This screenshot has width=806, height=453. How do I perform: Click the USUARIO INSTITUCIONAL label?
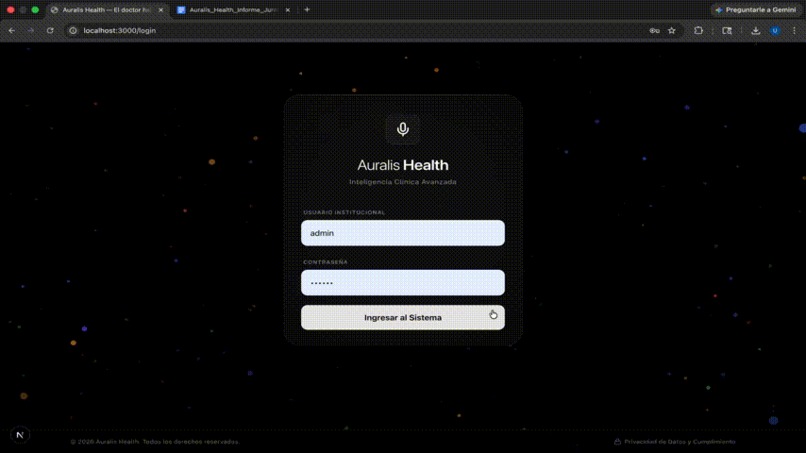344,212
